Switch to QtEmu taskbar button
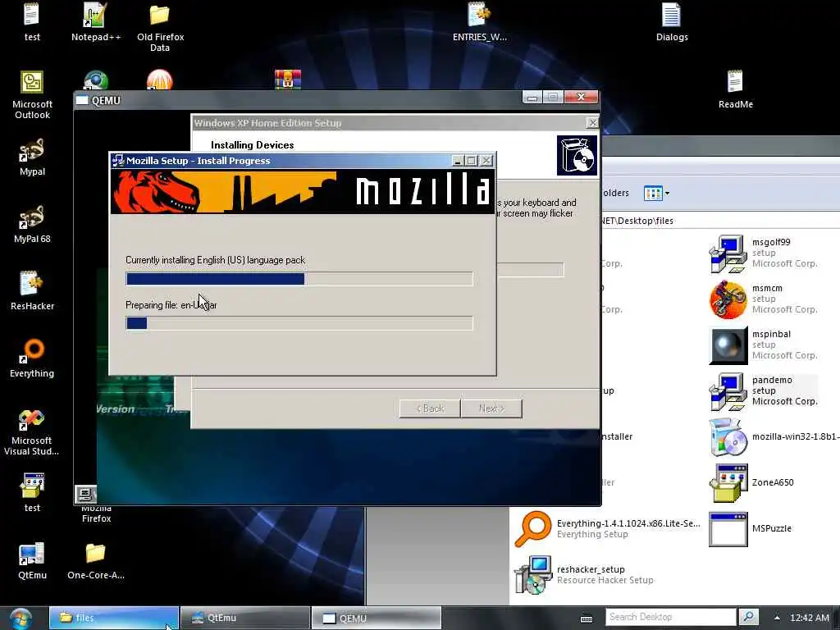The height and width of the screenshot is (630, 840). click(x=245, y=618)
